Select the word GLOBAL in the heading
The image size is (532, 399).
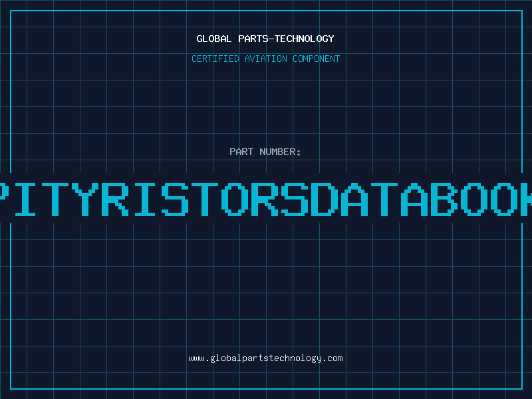point(214,39)
